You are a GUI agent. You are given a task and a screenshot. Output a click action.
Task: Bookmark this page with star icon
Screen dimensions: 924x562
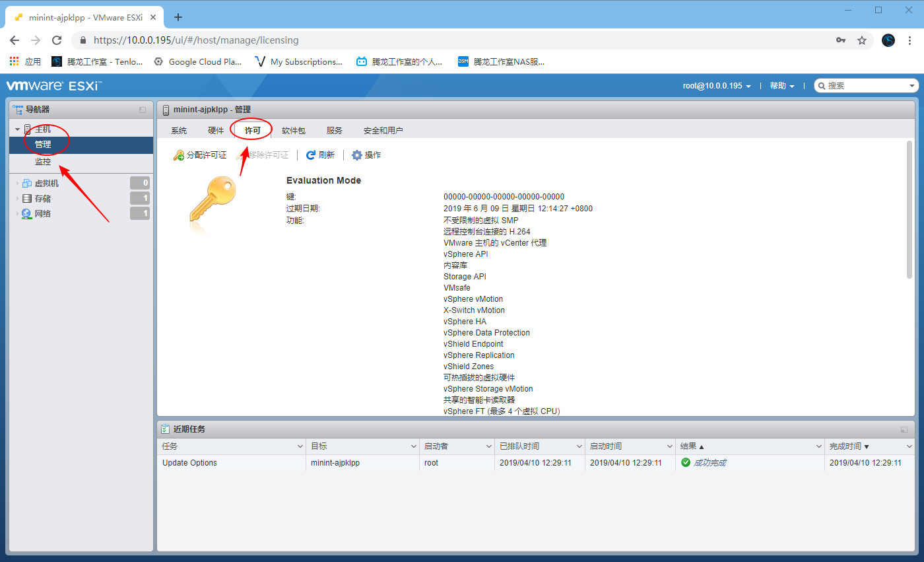[x=862, y=40]
